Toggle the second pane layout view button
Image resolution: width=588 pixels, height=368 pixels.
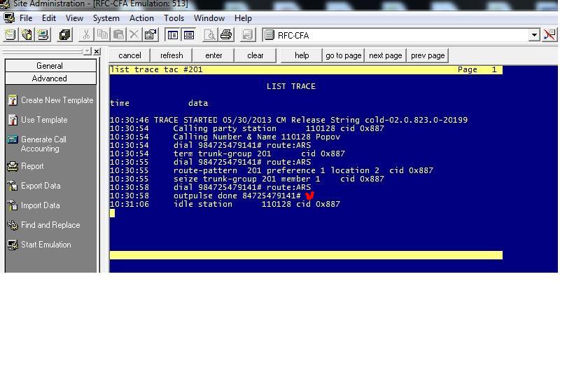(x=189, y=35)
